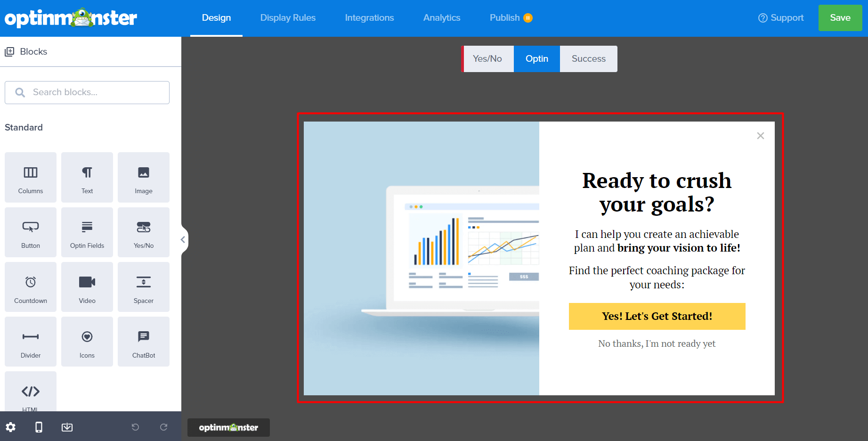The width and height of the screenshot is (868, 441).
Task: Click the green Save button
Action: (x=840, y=18)
